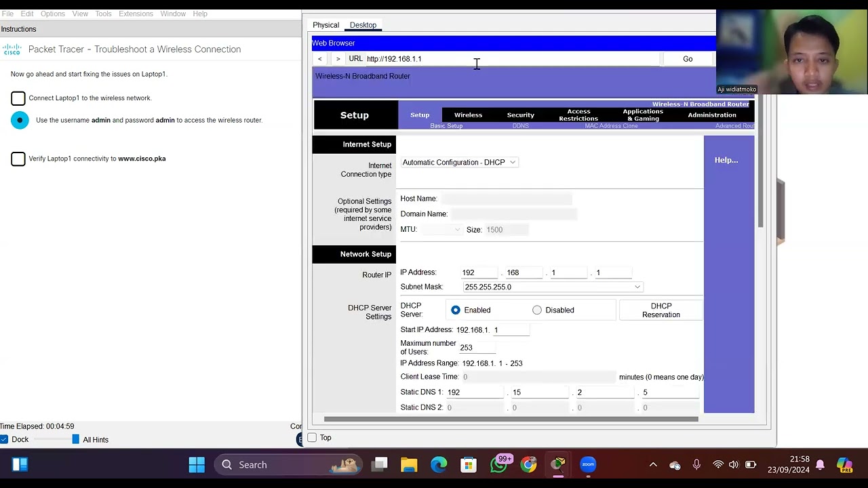Switch to Packet Tracer taskbar icon
The image size is (868, 488).
click(558, 465)
